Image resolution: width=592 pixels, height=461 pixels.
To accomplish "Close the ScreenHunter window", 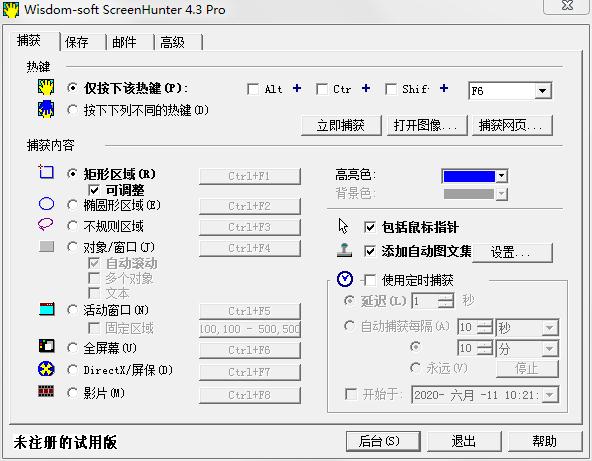I will pos(567,6).
